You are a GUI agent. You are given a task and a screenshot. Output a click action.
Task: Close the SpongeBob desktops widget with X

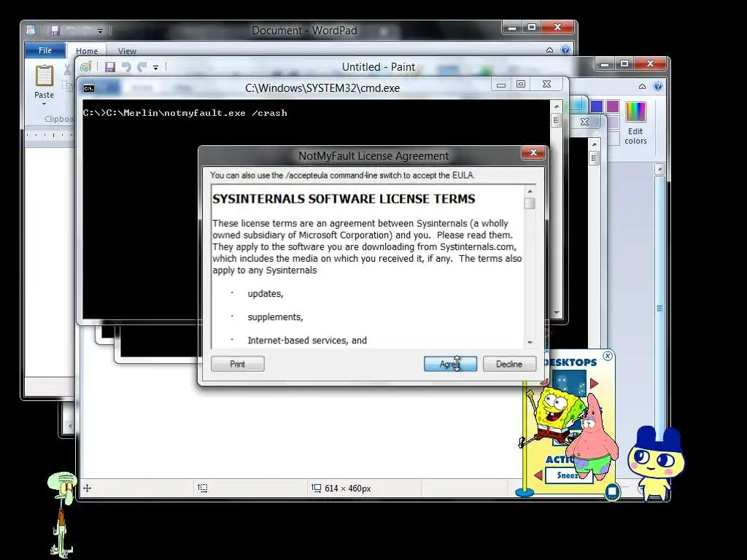[x=608, y=356]
